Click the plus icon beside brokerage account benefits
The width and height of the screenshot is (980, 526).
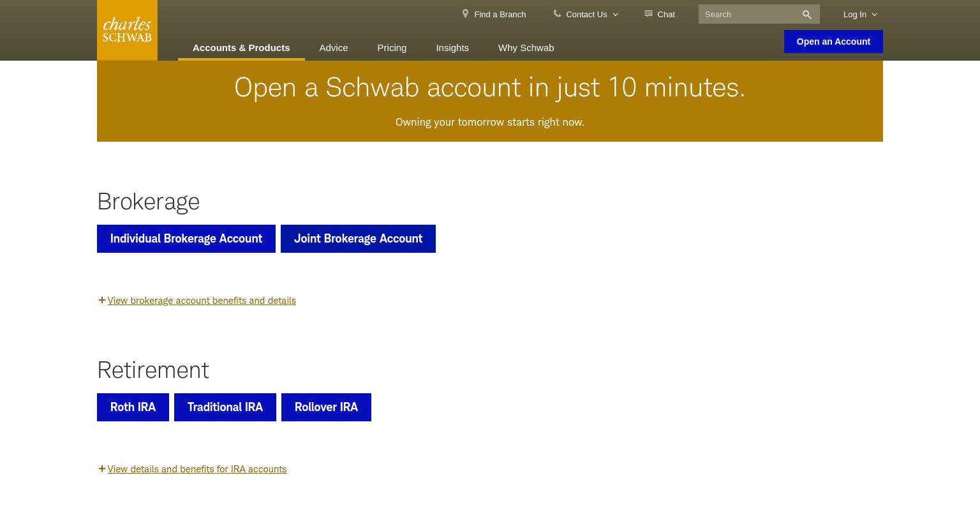[102, 300]
